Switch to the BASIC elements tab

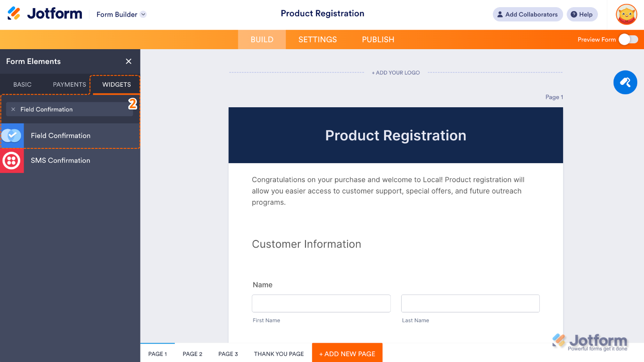click(x=22, y=84)
